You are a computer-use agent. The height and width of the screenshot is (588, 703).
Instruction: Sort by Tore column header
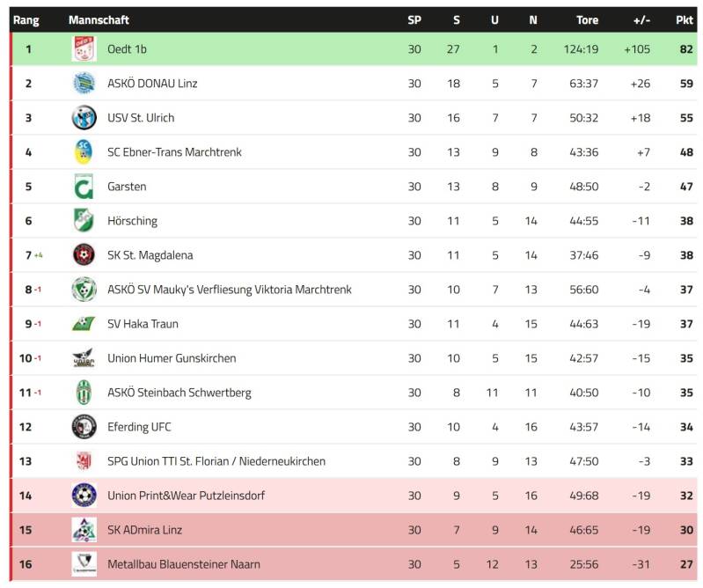(587, 20)
